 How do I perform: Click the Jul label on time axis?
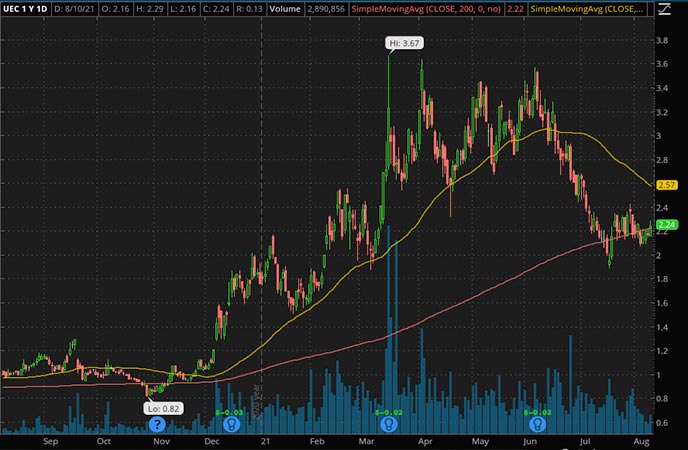point(585,441)
